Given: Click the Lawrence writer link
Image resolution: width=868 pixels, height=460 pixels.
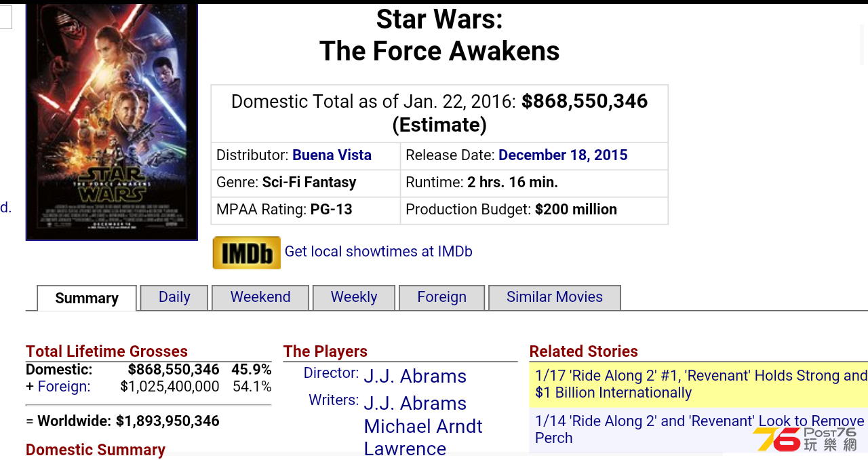Looking at the screenshot, I should (405, 448).
